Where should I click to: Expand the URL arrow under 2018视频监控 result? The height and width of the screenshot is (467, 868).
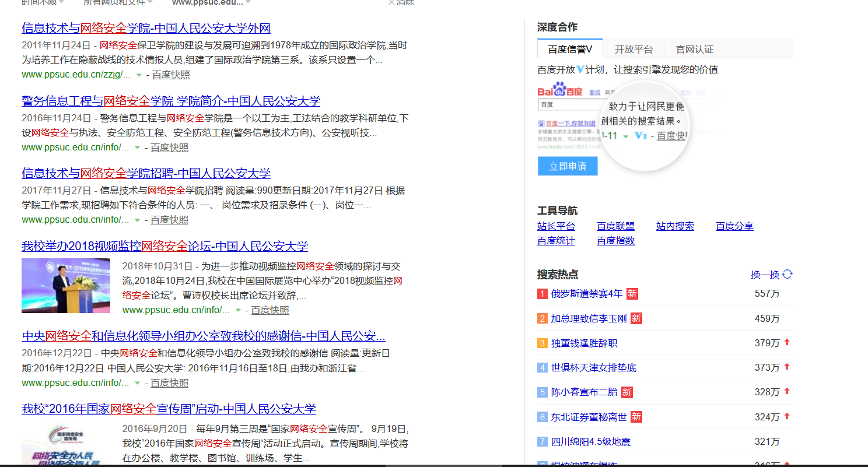[x=238, y=311]
